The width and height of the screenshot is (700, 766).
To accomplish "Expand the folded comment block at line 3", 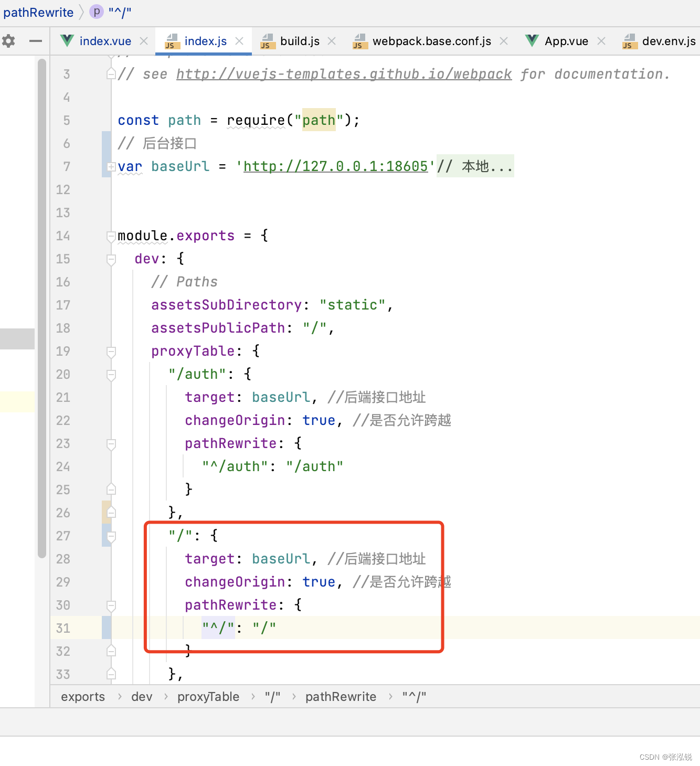I will [x=111, y=74].
